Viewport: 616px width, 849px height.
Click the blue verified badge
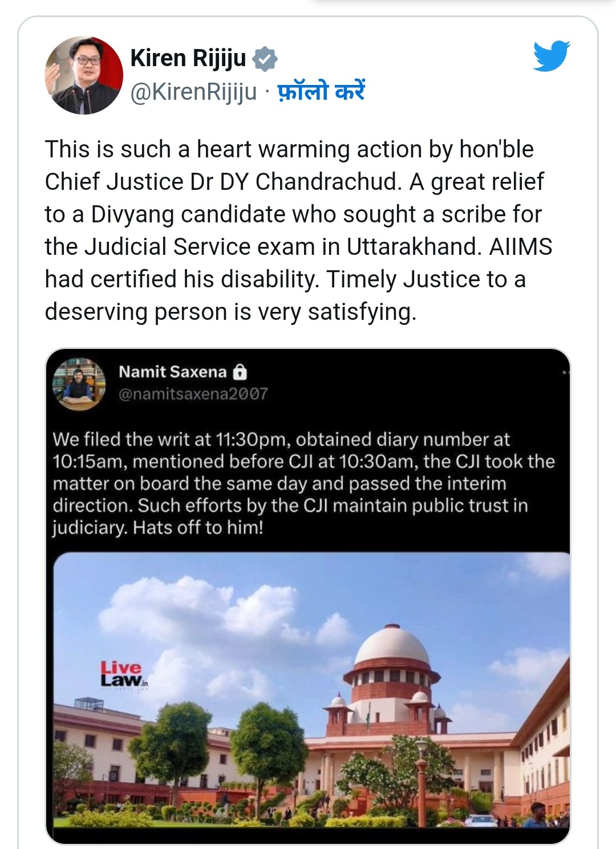(265, 59)
